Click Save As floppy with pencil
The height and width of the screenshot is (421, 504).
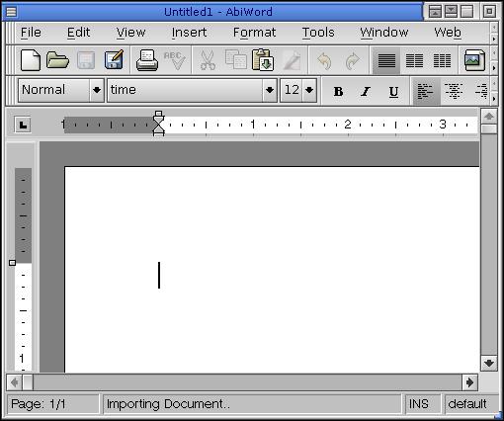pos(114,59)
